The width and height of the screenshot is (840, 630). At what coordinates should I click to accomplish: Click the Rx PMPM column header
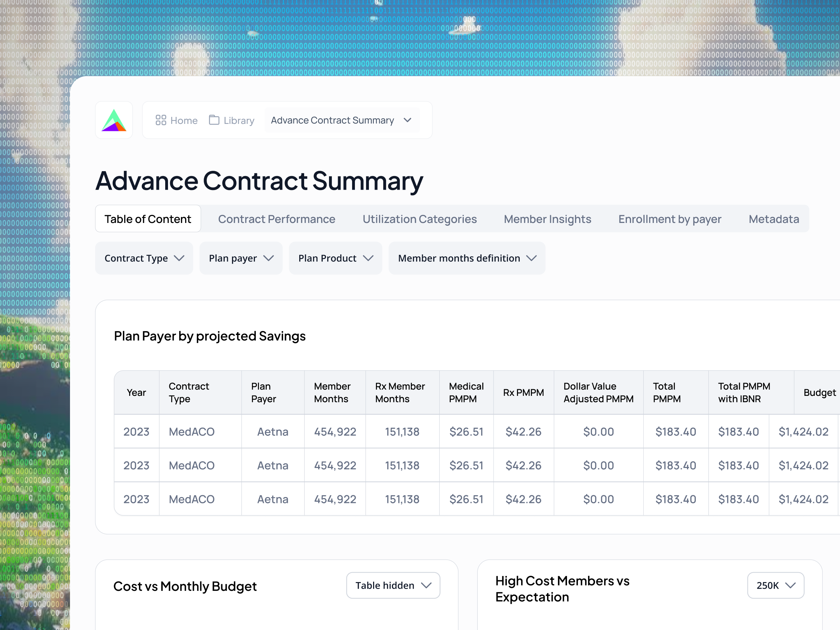point(524,392)
